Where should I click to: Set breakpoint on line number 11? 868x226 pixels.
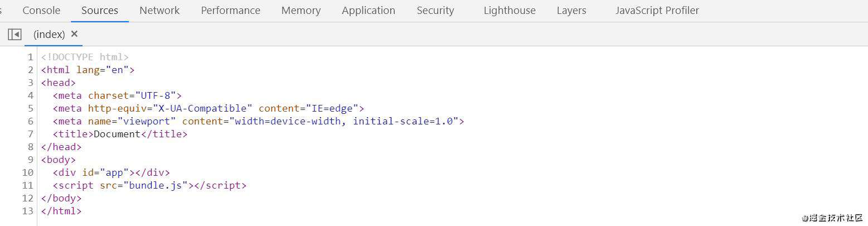coord(28,185)
